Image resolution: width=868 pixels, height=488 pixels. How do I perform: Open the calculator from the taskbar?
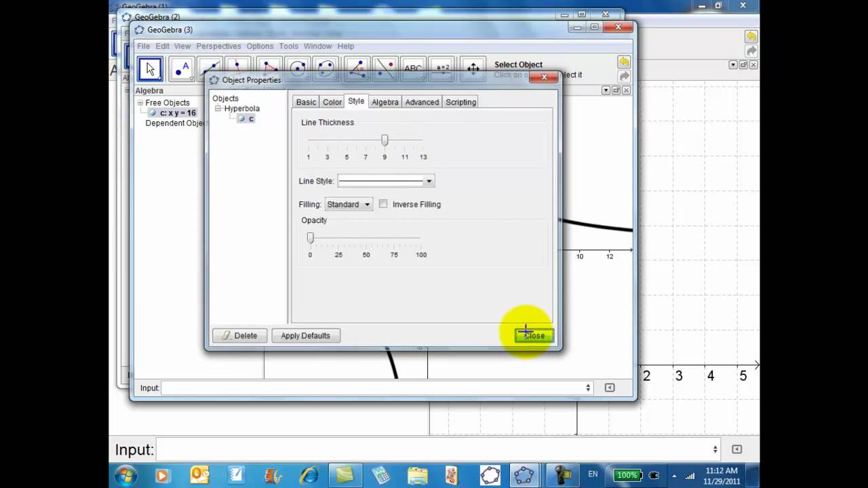pos(381,475)
